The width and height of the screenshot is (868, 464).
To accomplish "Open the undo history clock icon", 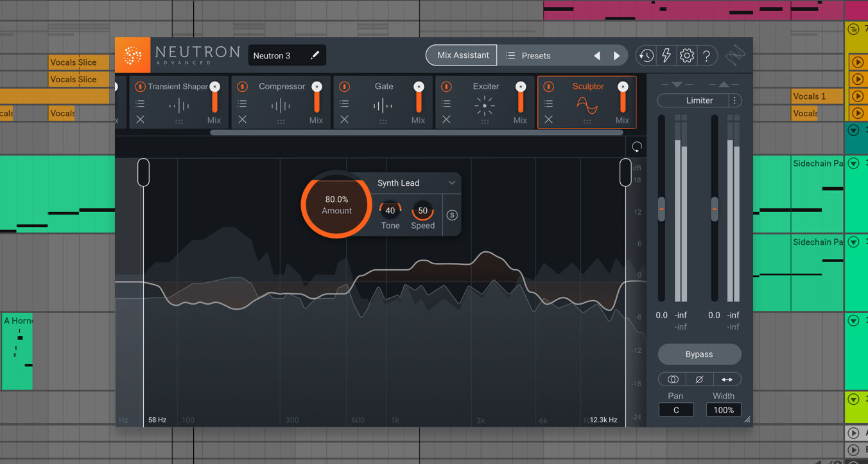I will pos(646,56).
